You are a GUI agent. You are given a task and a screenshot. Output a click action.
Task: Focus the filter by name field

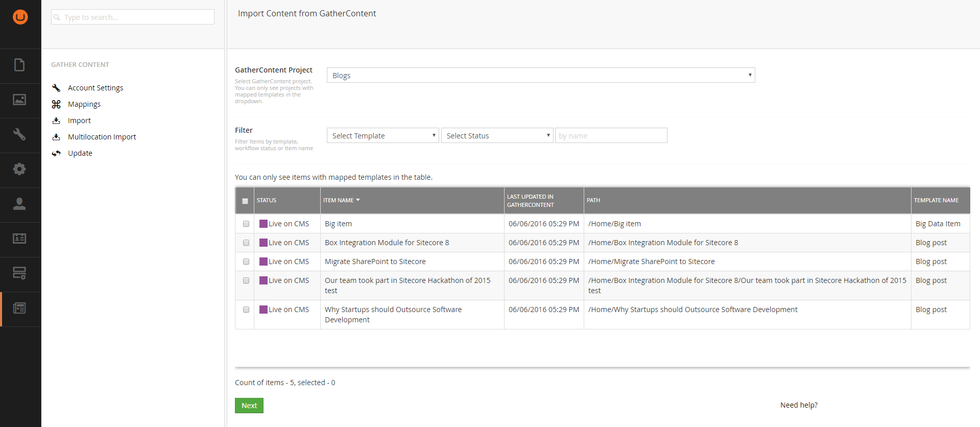tap(611, 135)
